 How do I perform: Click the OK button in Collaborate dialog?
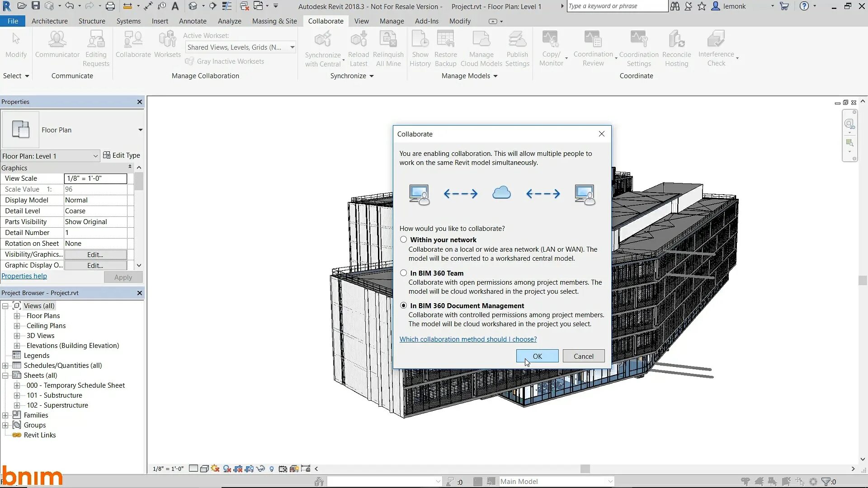537,356
